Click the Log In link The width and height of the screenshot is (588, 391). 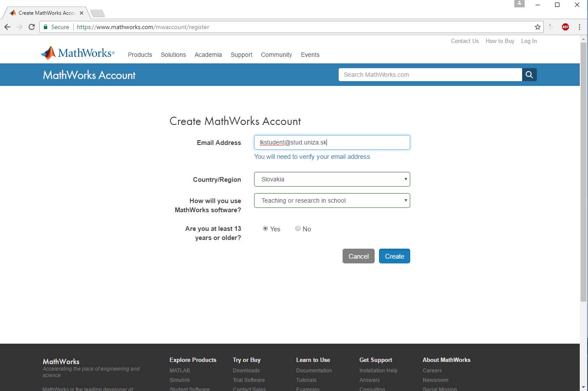point(529,41)
